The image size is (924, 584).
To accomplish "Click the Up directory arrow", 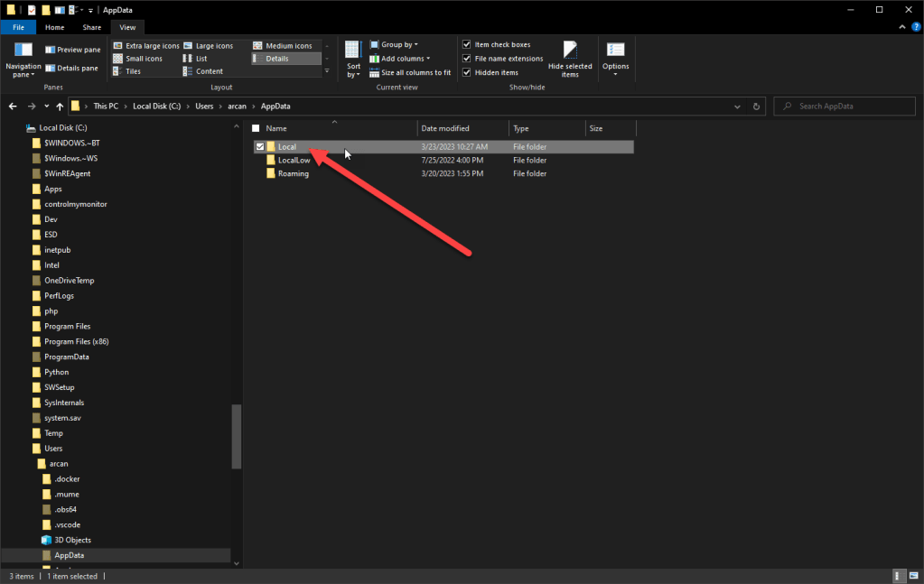I will coord(60,107).
